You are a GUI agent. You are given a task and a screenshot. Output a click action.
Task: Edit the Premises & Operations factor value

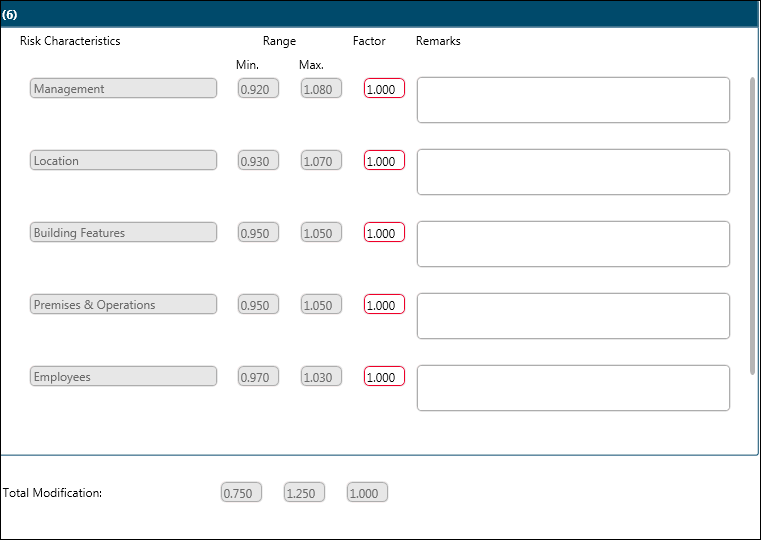384,305
